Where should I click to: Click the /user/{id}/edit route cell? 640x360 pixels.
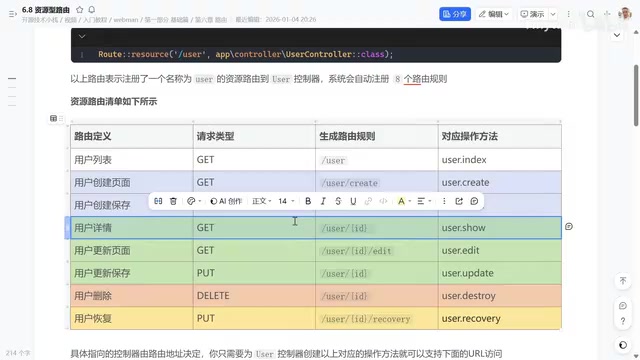(x=376, y=251)
